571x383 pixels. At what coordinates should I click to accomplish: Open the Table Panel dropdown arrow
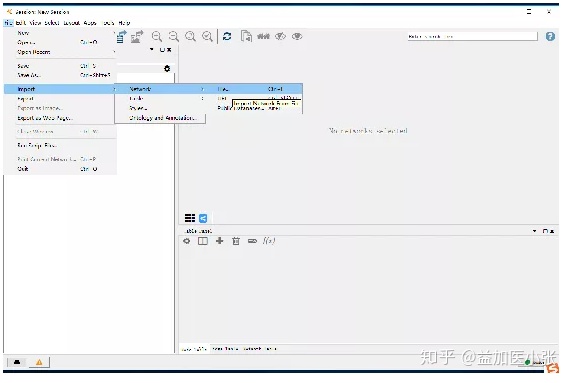(x=535, y=231)
